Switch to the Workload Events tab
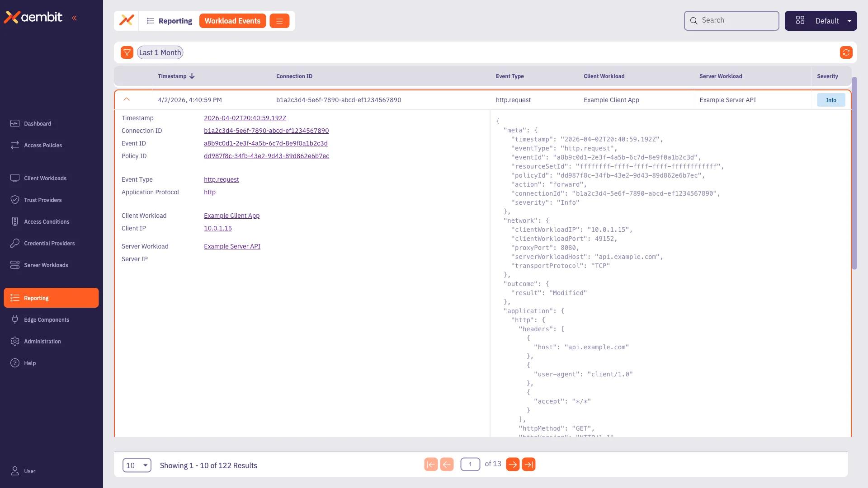868x488 pixels. [232, 21]
